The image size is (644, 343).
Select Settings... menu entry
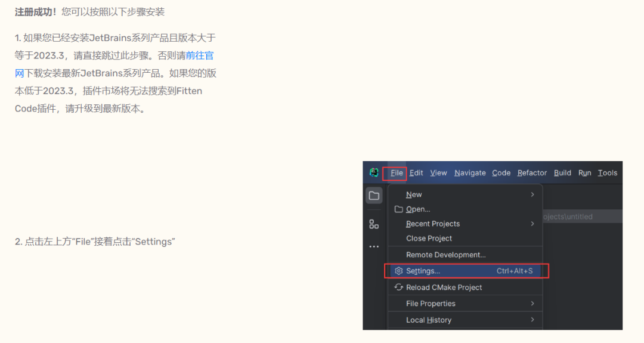click(x=465, y=271)
